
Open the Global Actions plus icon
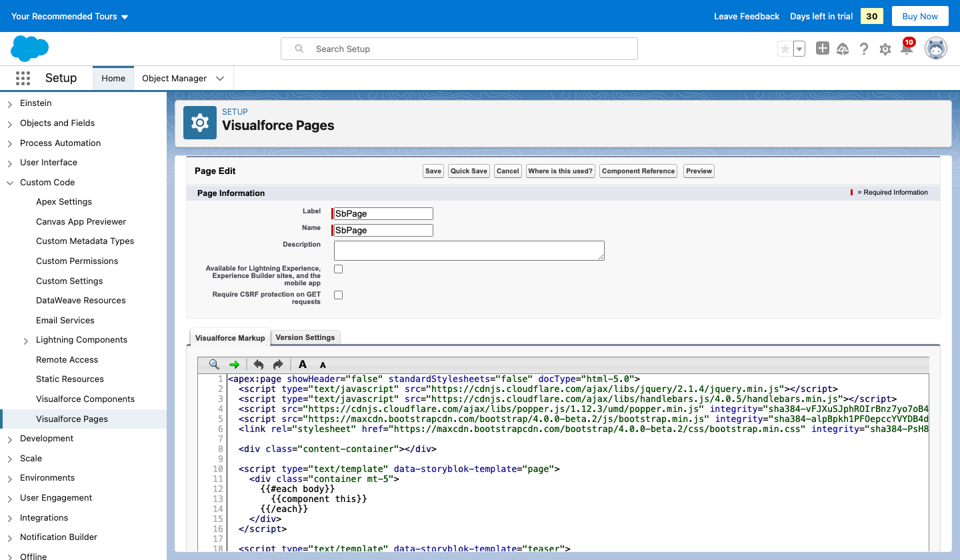(x=823, y=49)
